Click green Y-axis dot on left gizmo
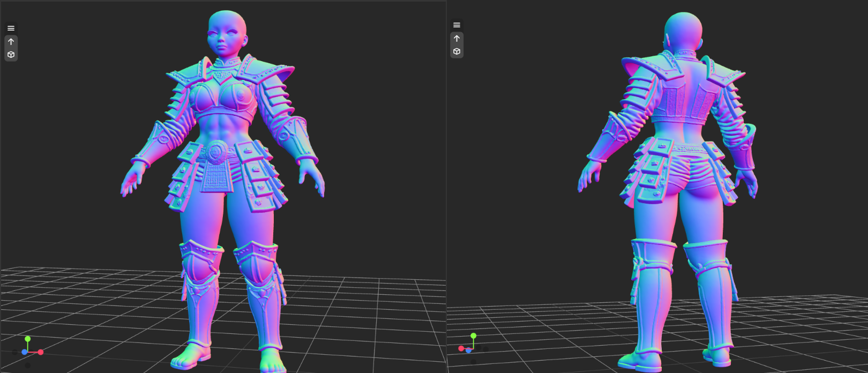This screenshot has width=868, height=373. click(x=28, y=339)
